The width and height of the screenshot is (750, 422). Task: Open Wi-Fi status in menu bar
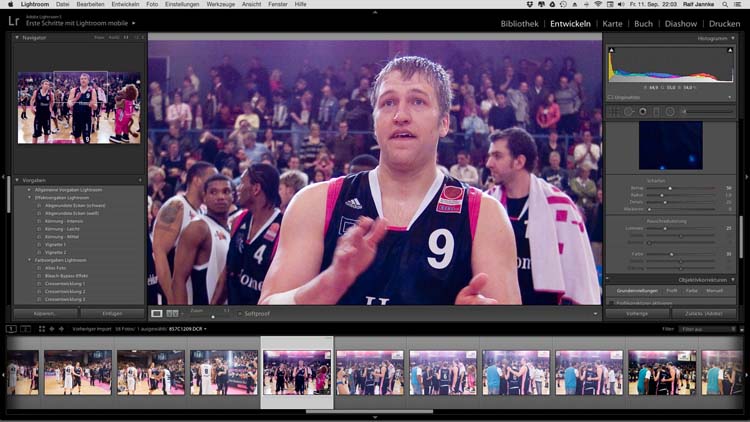click(x=598, y=4)
